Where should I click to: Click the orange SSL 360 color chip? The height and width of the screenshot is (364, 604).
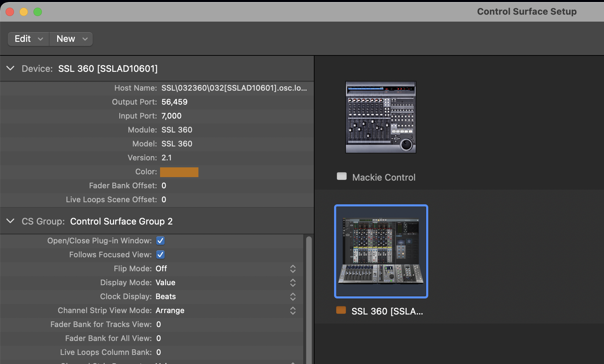coord(341,310)
